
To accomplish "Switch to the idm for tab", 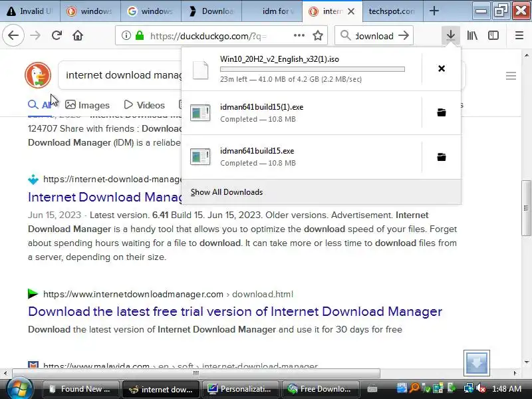I will [x=271, y=11].
